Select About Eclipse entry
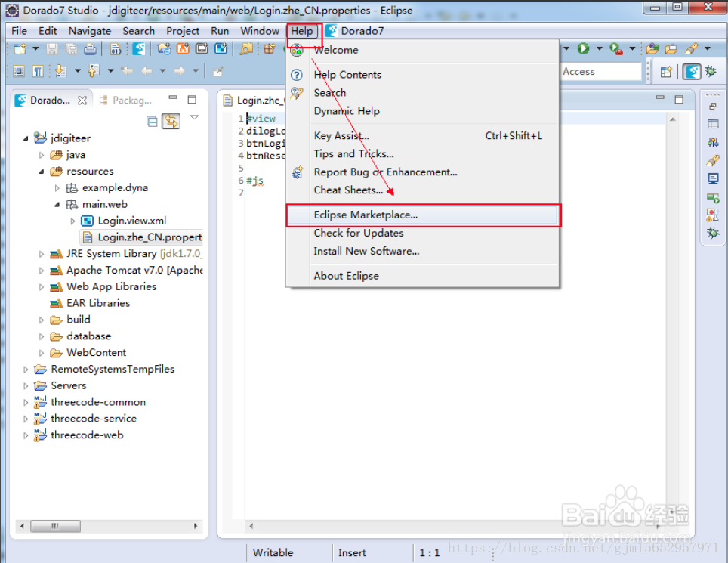728x563 pixels. (x=422, y=276)
